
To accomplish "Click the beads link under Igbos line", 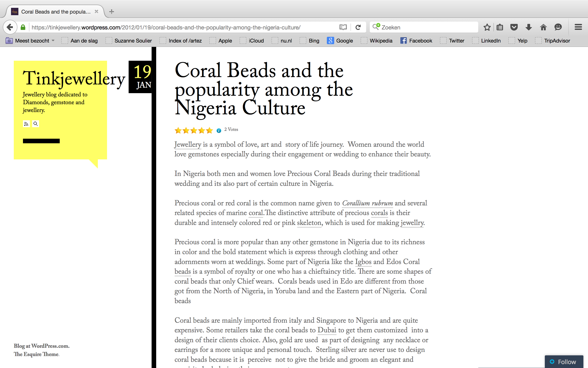I will click(182, 272).
